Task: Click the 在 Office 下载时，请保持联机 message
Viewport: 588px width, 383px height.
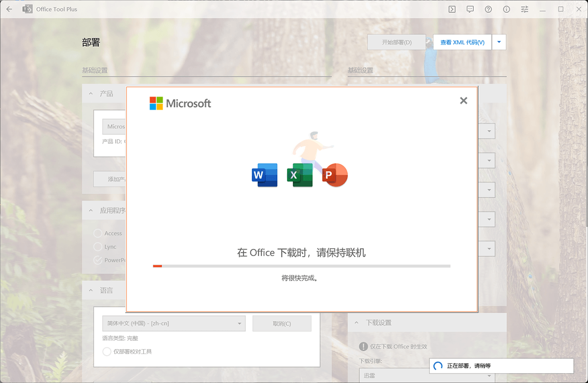Action: click(x=301, y=253)
